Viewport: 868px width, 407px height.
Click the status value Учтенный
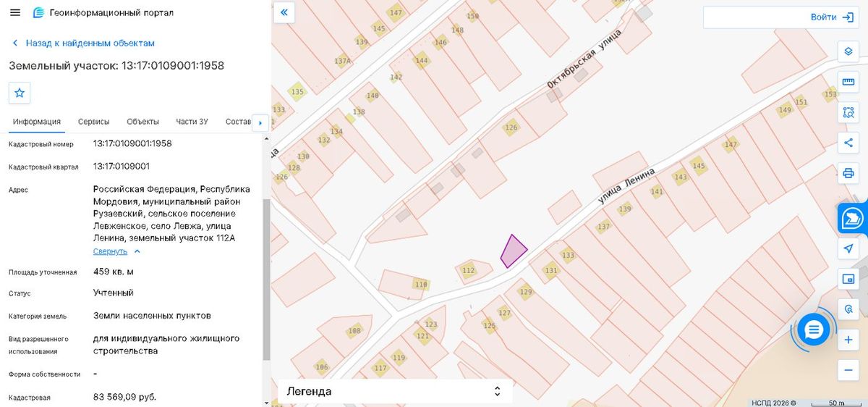[x=114, y=293]
